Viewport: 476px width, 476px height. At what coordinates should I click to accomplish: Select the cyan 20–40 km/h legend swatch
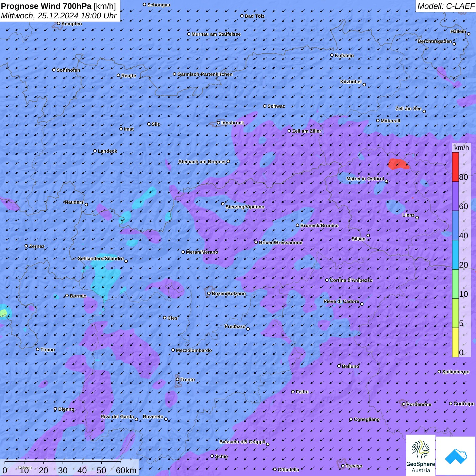[x=455, y=255]
